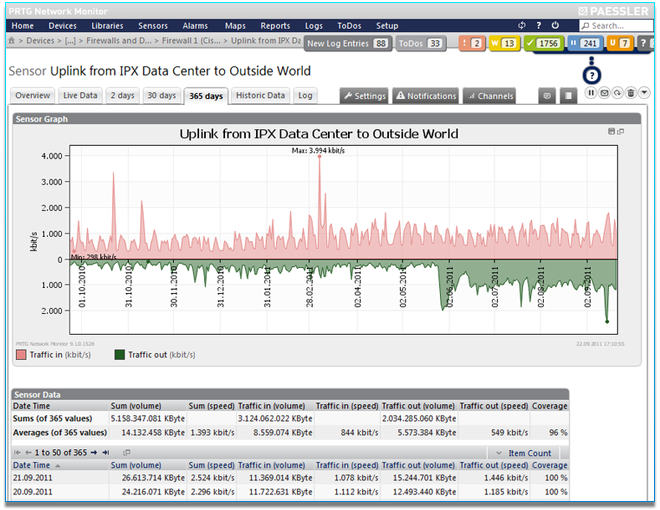The height and width of the screenshot is (510, 660).
Task: Open the Notifications button
Action: (x=426, y=96)
